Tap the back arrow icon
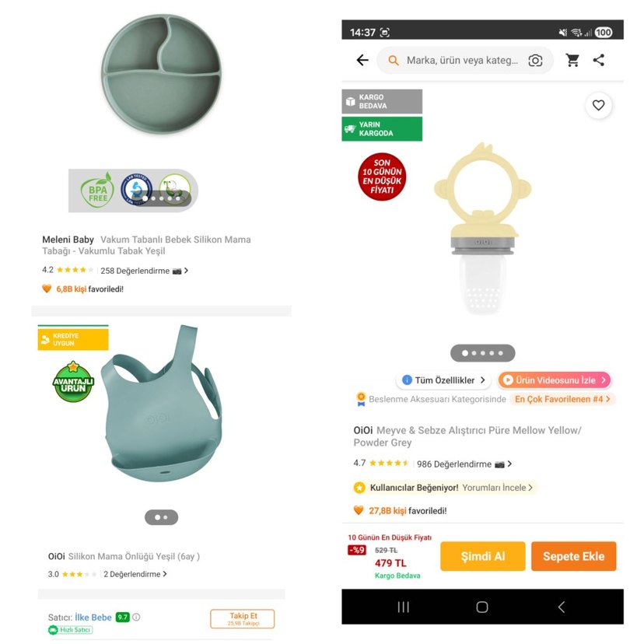644x644 pixels. tap(362, 61)
